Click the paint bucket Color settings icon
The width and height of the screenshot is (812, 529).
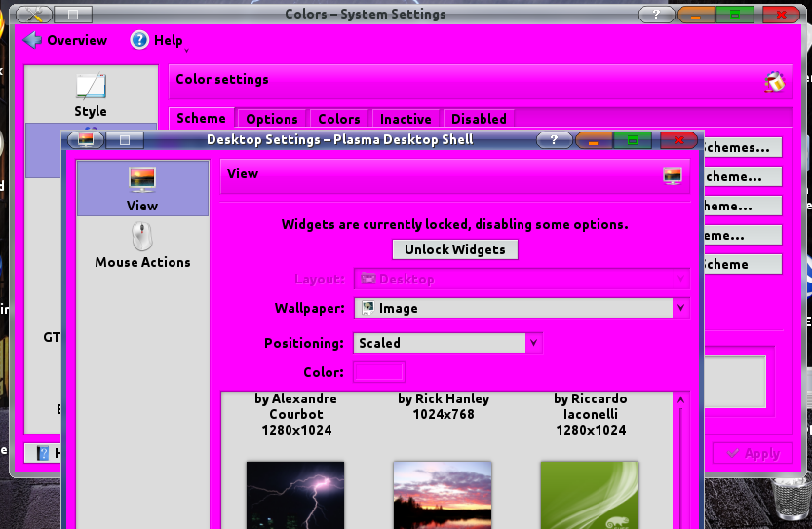click(x=774, y=81)
